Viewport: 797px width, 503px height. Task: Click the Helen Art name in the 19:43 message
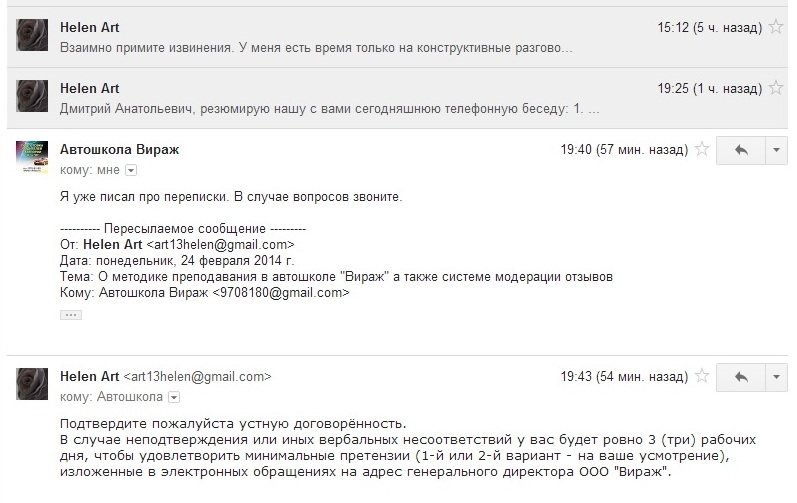click(89, 377)
